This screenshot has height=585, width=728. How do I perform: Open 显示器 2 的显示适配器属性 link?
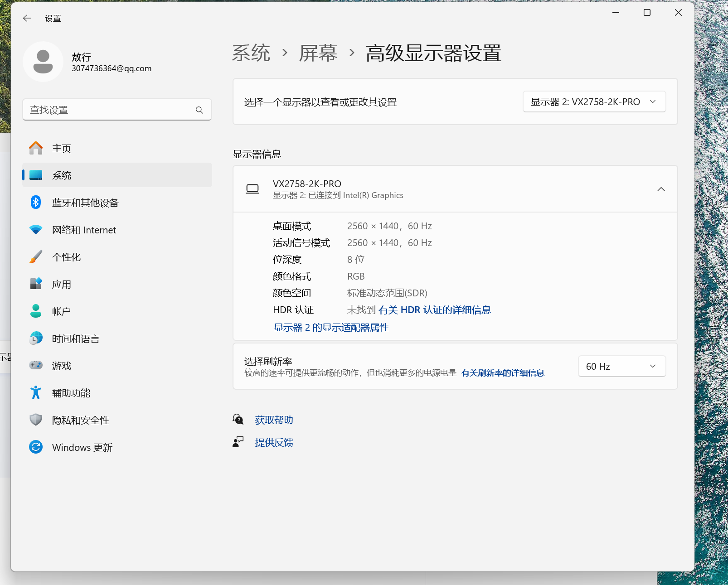(331, 328)
